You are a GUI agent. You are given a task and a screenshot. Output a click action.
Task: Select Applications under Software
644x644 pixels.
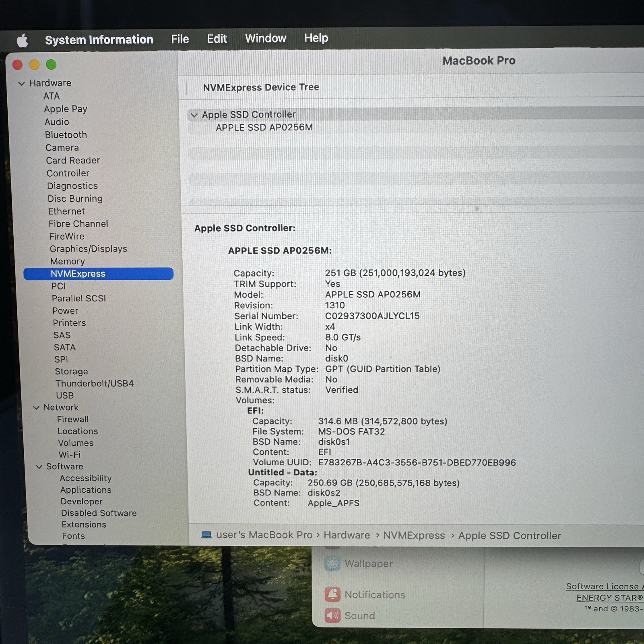(86, 490)
